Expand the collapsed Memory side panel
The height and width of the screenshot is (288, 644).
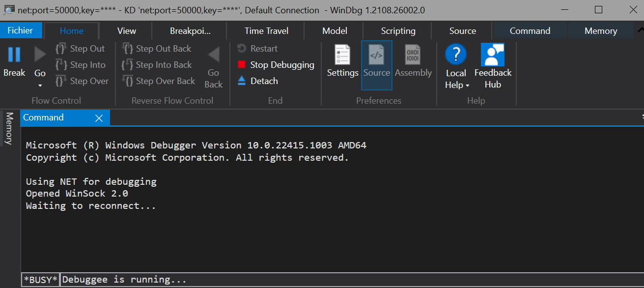[x=9, y=129]
